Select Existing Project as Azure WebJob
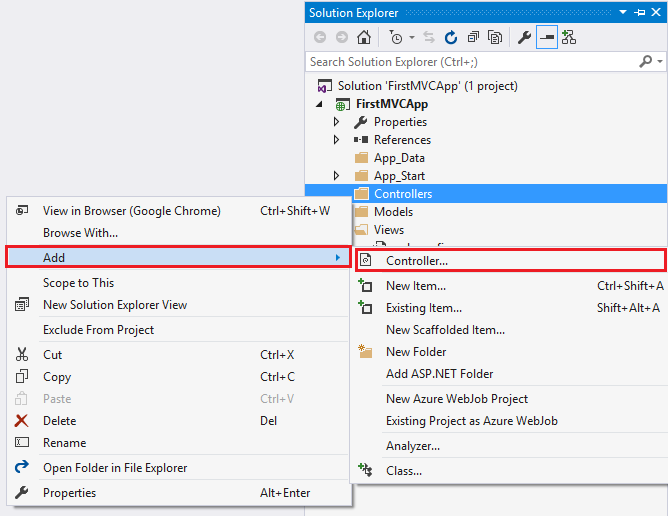The width and height of the screenshot is (668, 516). (x=510, y=421)
